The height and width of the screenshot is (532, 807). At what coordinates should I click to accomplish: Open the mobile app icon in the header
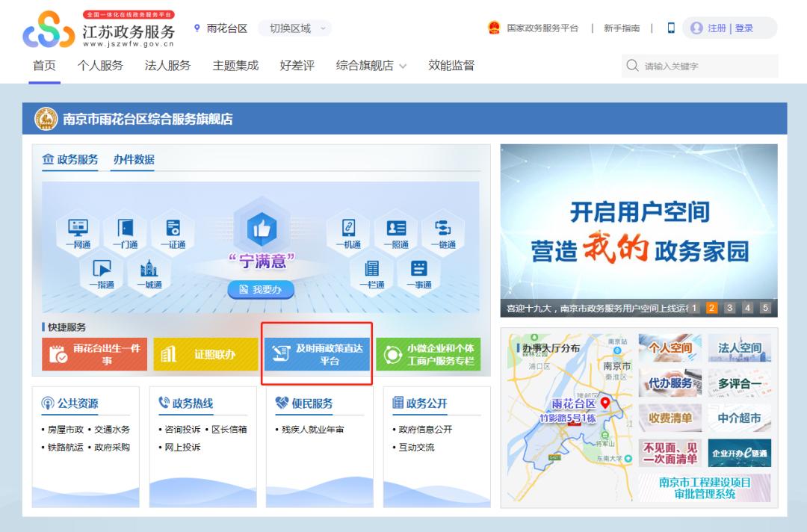click(670, 27)
